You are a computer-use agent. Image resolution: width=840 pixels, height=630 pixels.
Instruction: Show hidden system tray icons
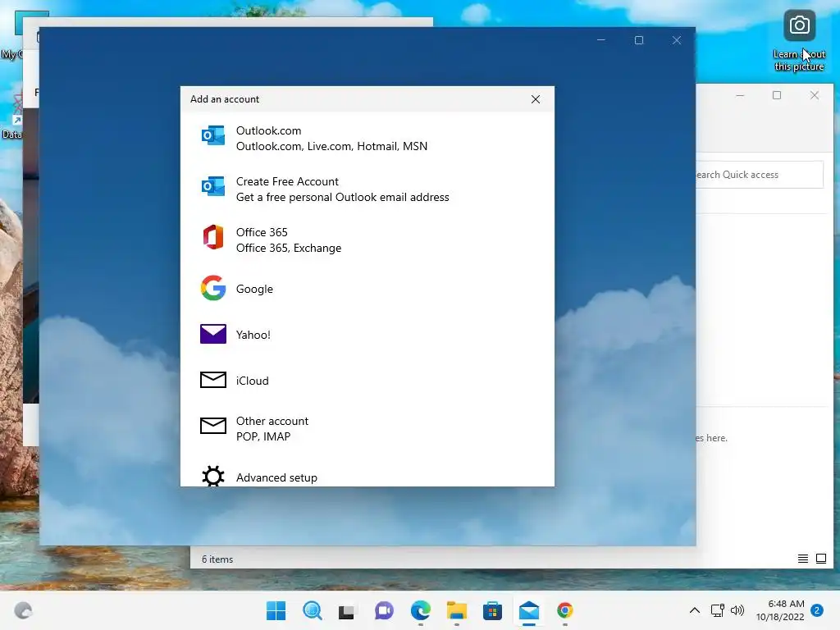(694, 610)
